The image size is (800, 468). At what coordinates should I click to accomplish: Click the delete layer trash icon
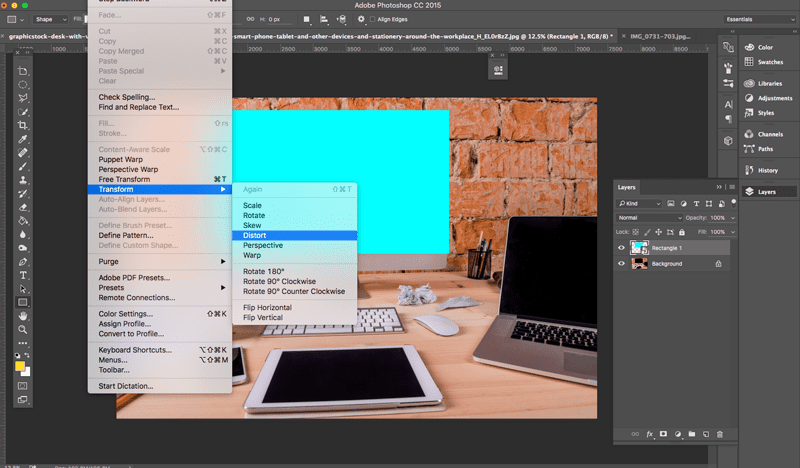pos(719,434)
